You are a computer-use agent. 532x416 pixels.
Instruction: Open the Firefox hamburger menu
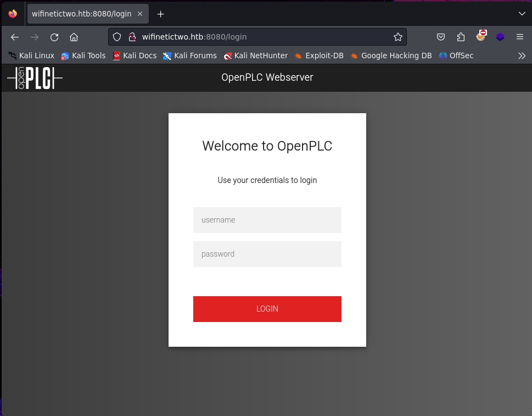[519, 37]
